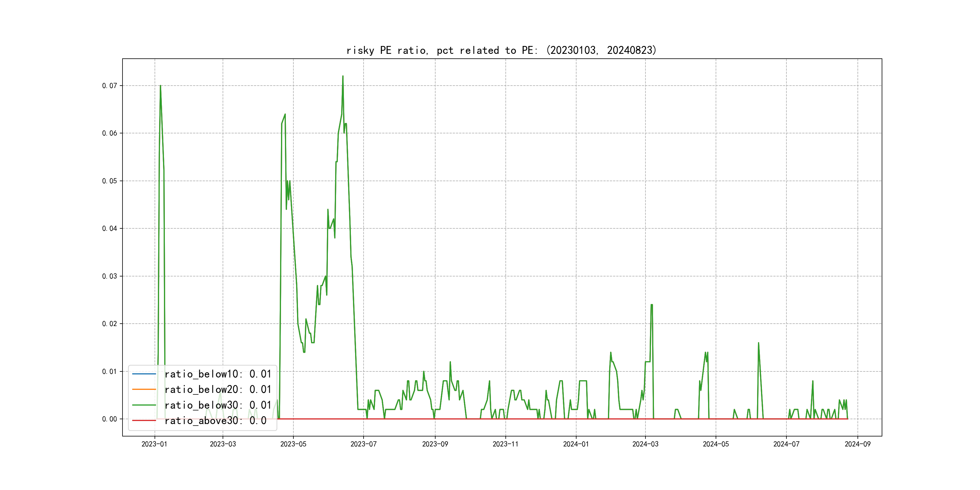Click the blue ratio_below10 legend line
Screen dimensions: 980x490
pos(144,374)
